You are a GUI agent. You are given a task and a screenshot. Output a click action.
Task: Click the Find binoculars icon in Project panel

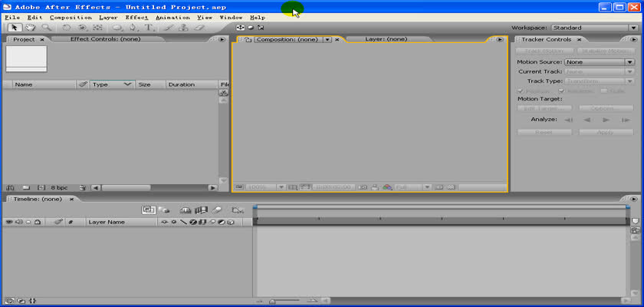coord(10,187)
